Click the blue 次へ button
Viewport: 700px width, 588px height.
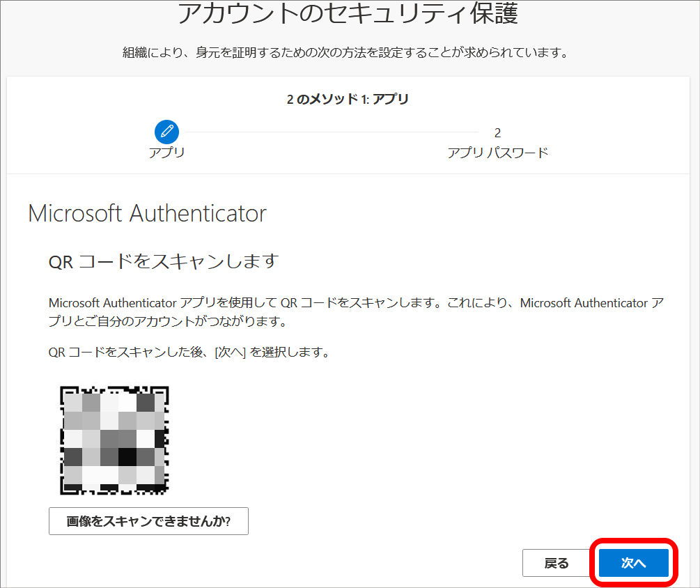[x=633, y=562]
